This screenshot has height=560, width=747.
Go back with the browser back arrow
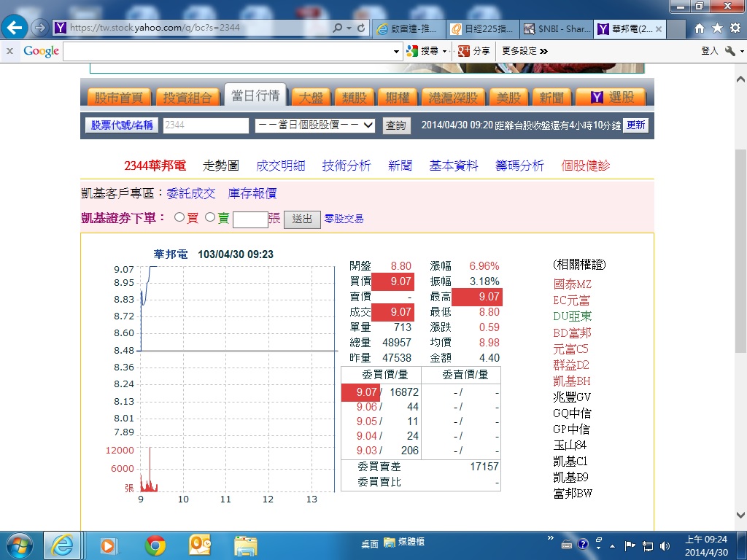[x=15, y=28]
